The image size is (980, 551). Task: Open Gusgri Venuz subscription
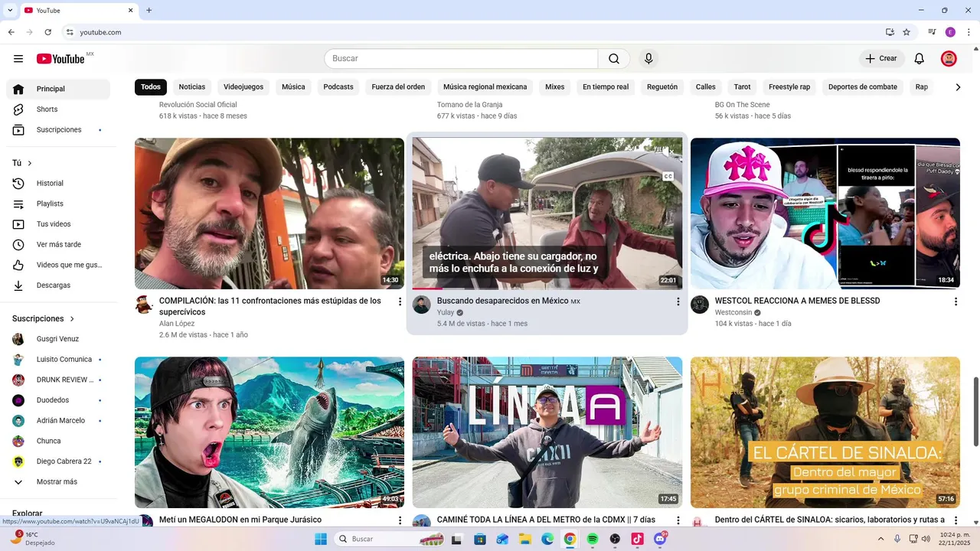58,339
